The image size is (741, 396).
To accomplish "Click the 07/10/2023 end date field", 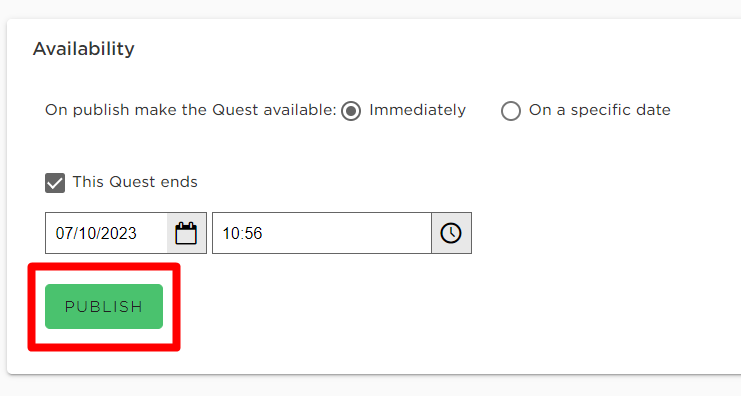I will [x=106, y=233].
